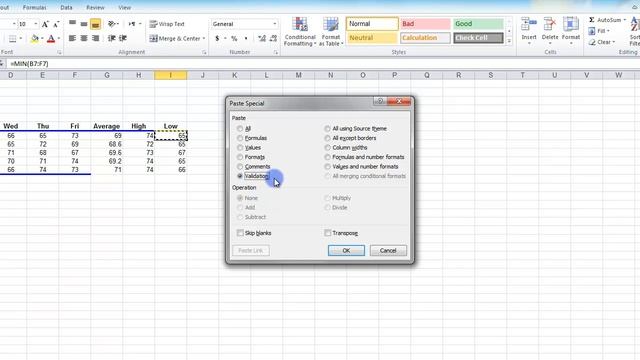Apply comma style number format

click(246, 38)
